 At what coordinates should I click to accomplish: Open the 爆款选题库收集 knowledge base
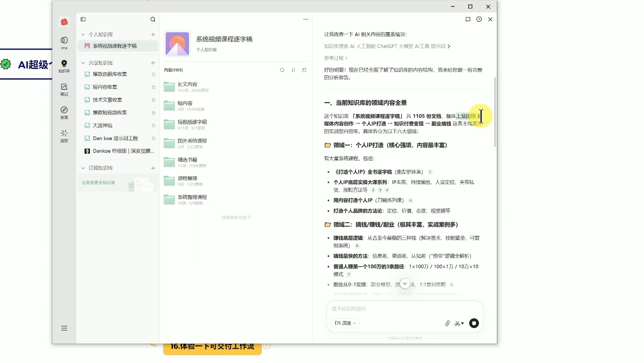tap(118, 74)
